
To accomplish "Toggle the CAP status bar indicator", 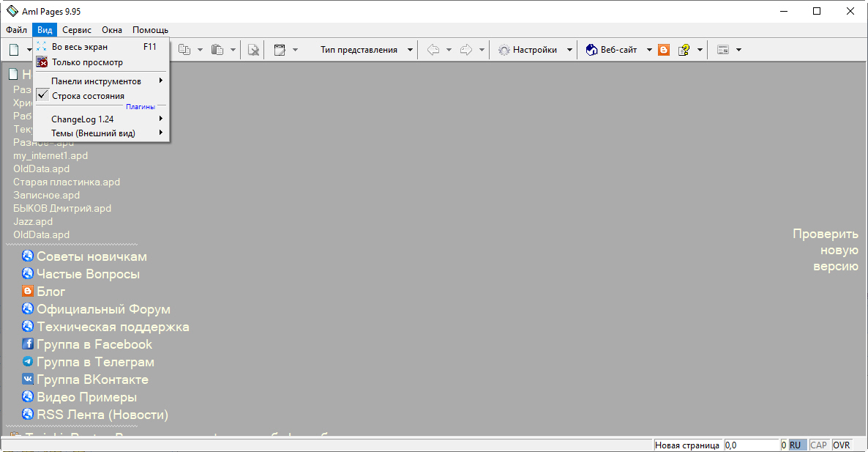I will 818,445.
